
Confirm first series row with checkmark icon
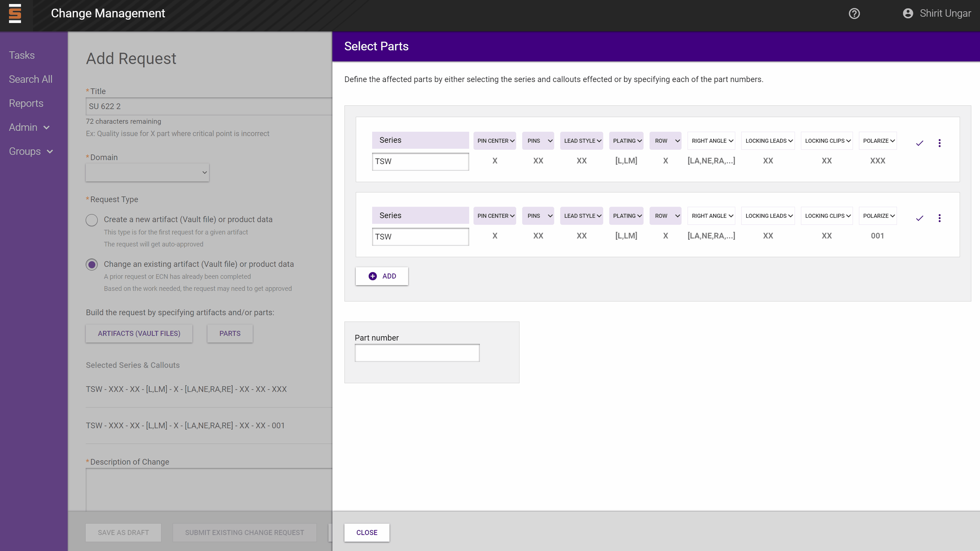[920, 143]
